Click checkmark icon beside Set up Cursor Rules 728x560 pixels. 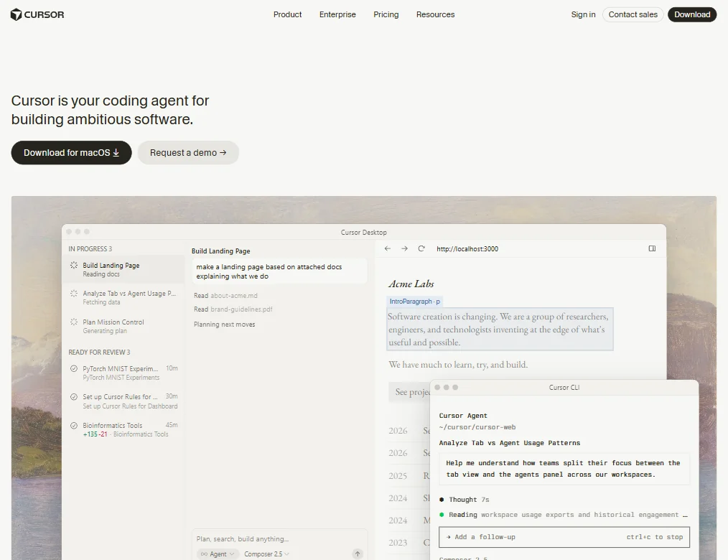[74, 397]
